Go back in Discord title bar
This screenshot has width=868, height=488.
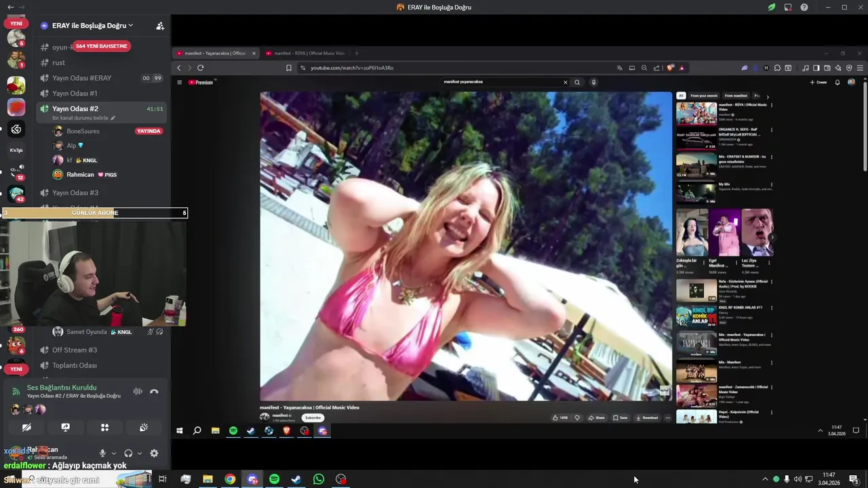[x=10, y=7]
